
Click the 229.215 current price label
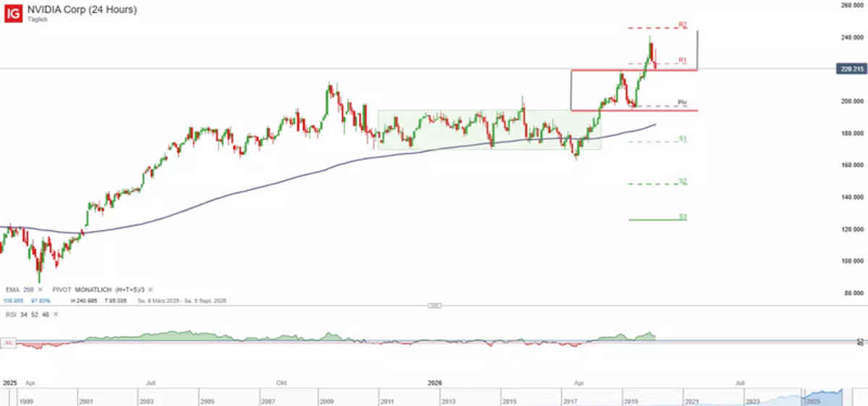pyautogui.click(x=851, y=69)
